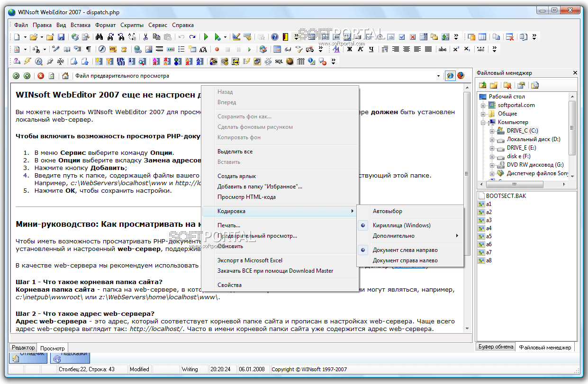The image size is (588, 384).
Task: Open the Файл menu
Action: [21, 25]
